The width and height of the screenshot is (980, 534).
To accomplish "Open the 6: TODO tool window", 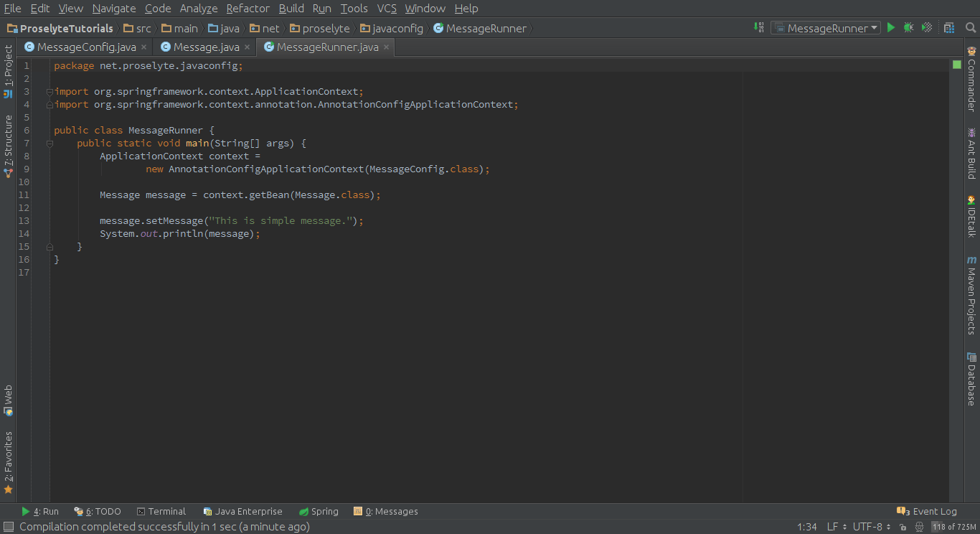I will [97, 511].
